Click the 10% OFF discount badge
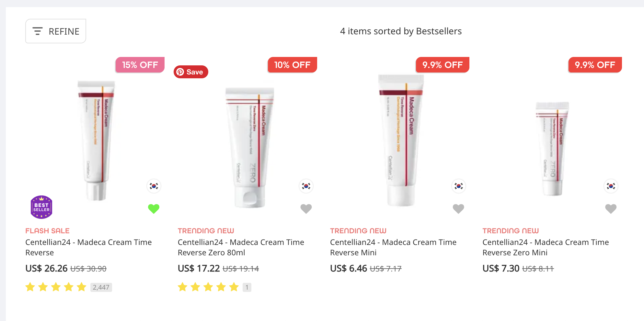The image size is (644, 321). [292, 65]
